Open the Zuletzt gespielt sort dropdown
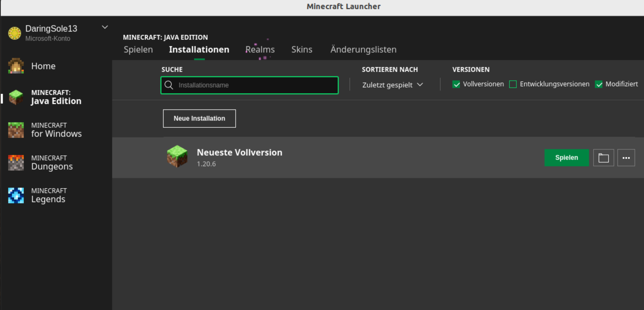Screen dimensions: 644x310 click(x=393, y=85)
